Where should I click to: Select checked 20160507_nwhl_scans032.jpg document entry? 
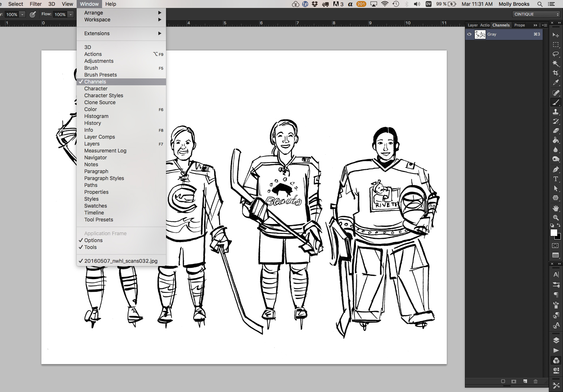(121, 261)
